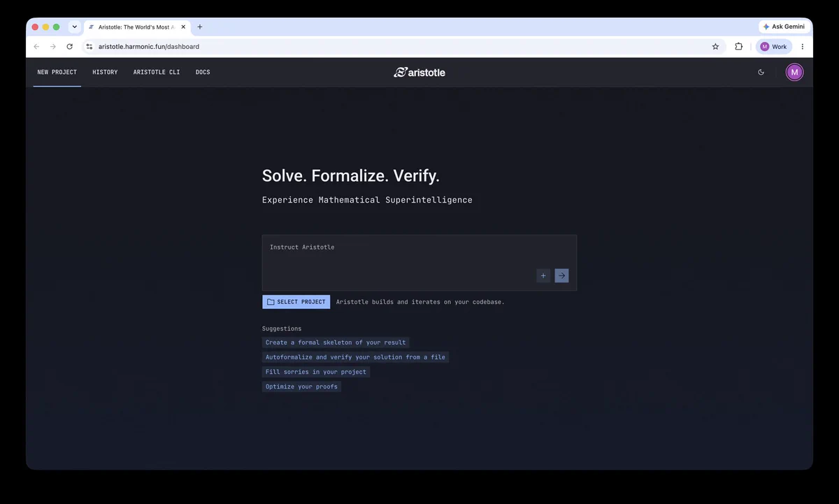Choose 'Autoformalize and verify your solution' suggestion
This screenshot has width=839, height=504.
point(355,357)
